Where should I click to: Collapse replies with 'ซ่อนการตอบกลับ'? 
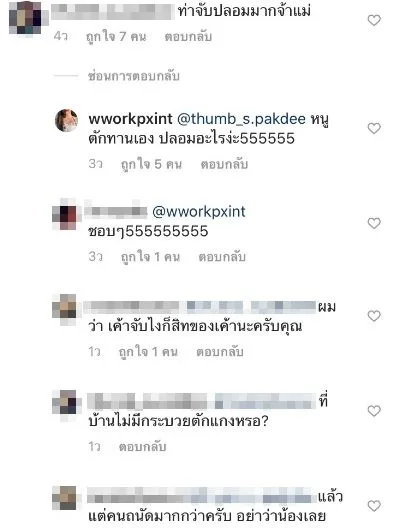click(134, 76)
